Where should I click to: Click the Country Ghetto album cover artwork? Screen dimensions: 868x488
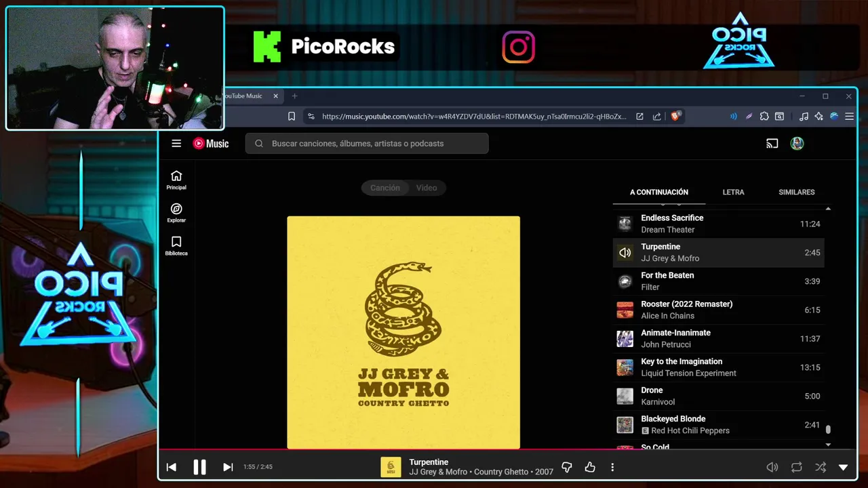(x=403, y=332)
